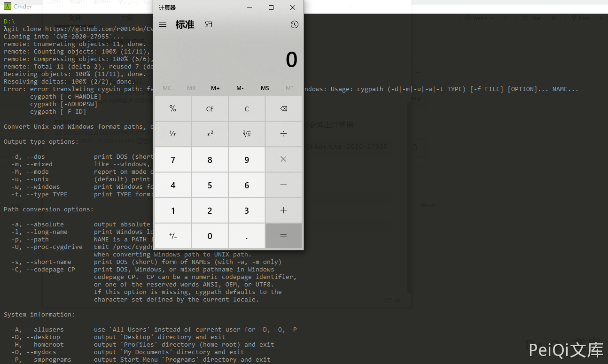608x364 pixels.
Task: Click memory store MS button
Action: click(265, 88)
